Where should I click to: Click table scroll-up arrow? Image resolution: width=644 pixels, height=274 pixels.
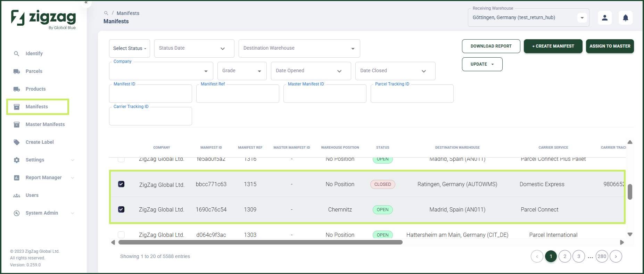[x=630, y=142]
